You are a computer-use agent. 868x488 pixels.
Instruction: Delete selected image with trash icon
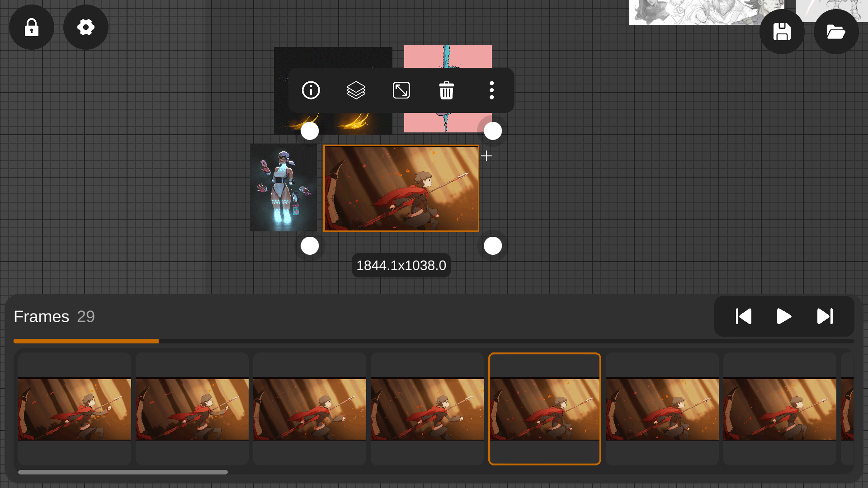(x=447, y=90)
